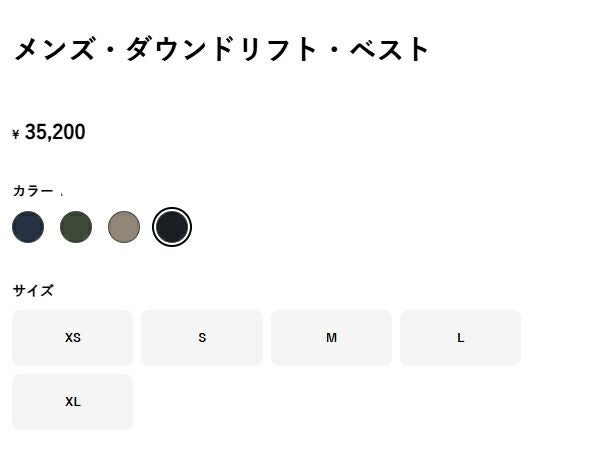Pick the L size option

[461, 338]
